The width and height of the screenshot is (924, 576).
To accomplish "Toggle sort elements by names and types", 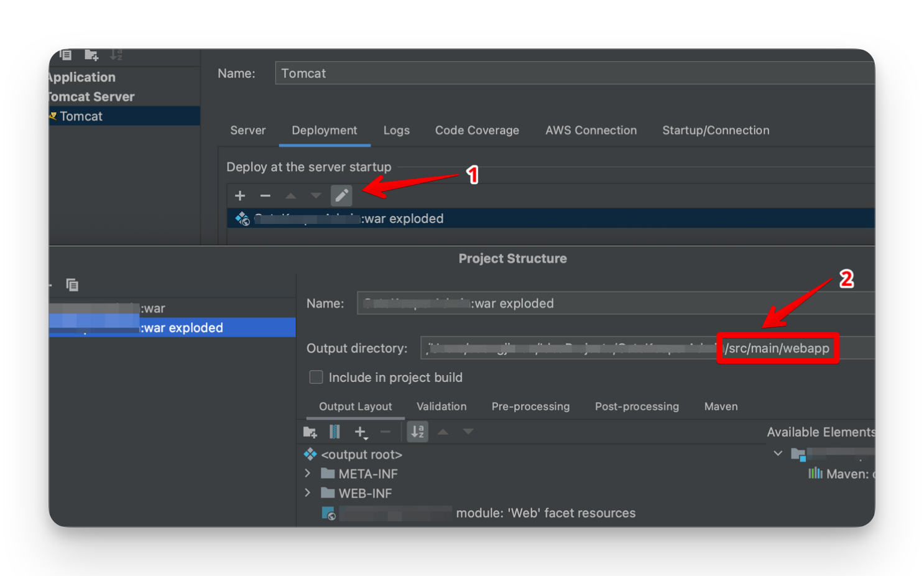I will click(x=418, y=432).
